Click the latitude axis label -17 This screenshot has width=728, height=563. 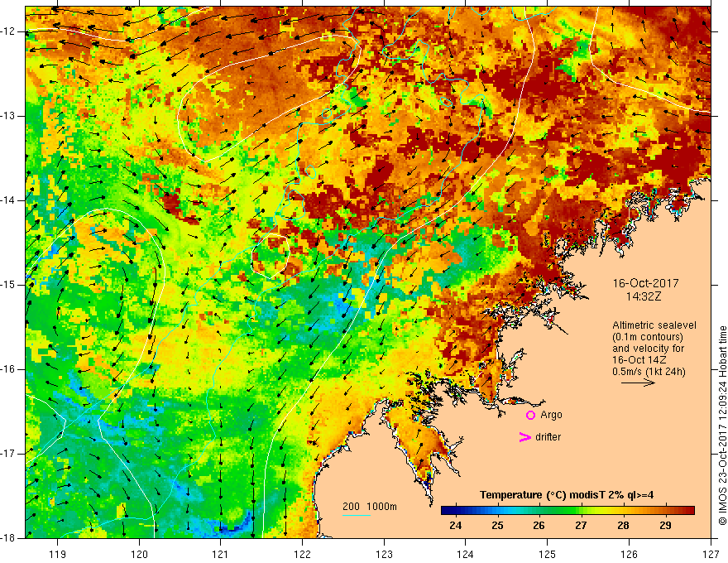(x=9, y=454)
